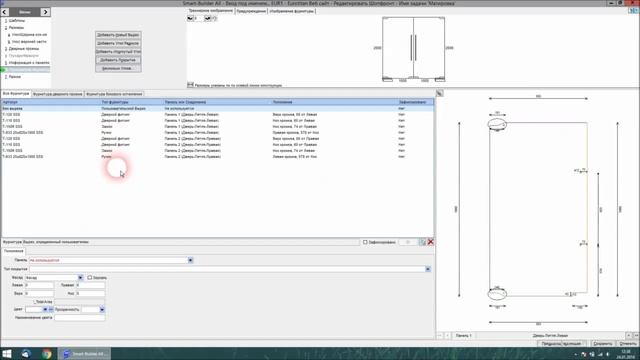This screenshot has width=640, height=360.
Task: Click the dimension icon beside the axis-line size note
Action: pos(190,85)
